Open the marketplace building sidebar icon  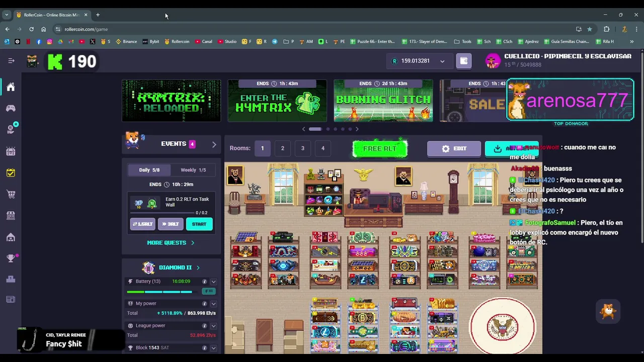[x=11, y=215]
